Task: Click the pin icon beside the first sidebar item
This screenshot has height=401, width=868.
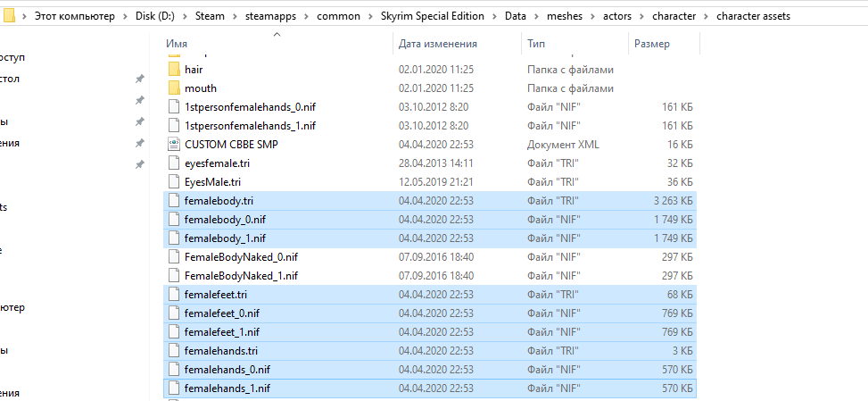Action: click(139, 79)
